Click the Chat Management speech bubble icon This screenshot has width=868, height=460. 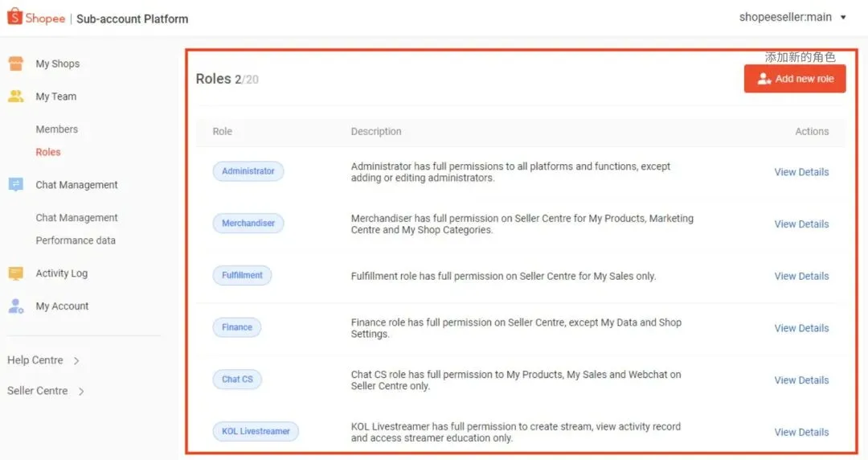[x=16, y=184]
